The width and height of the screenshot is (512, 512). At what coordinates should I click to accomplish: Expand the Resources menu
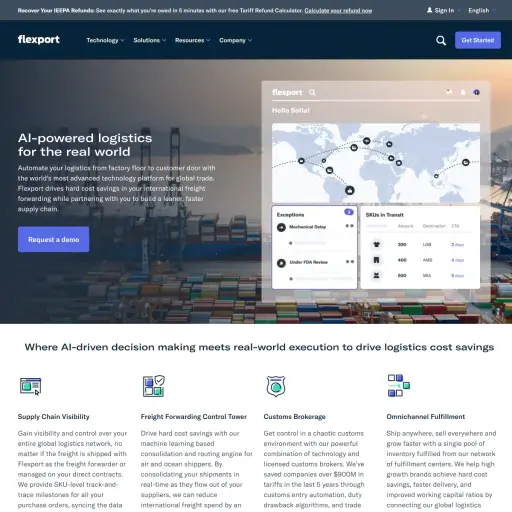[x=193, y=40]
